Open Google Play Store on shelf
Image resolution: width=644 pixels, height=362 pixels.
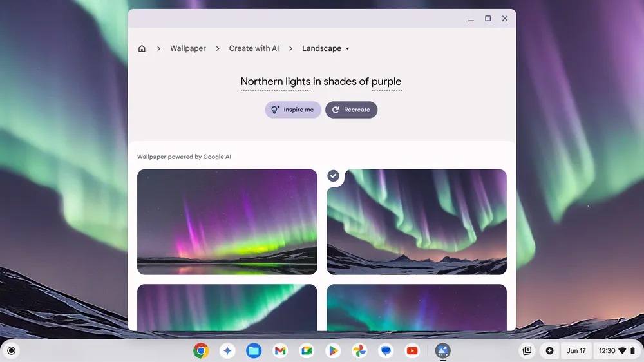click(x=333, y=350)
